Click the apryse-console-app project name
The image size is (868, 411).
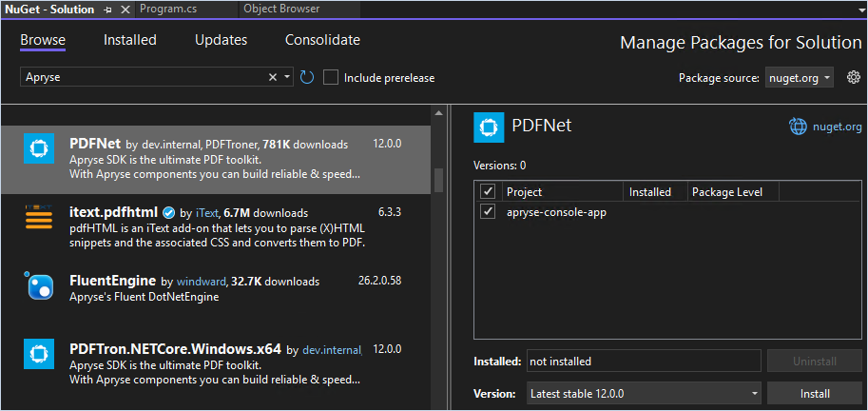(556, 211)
